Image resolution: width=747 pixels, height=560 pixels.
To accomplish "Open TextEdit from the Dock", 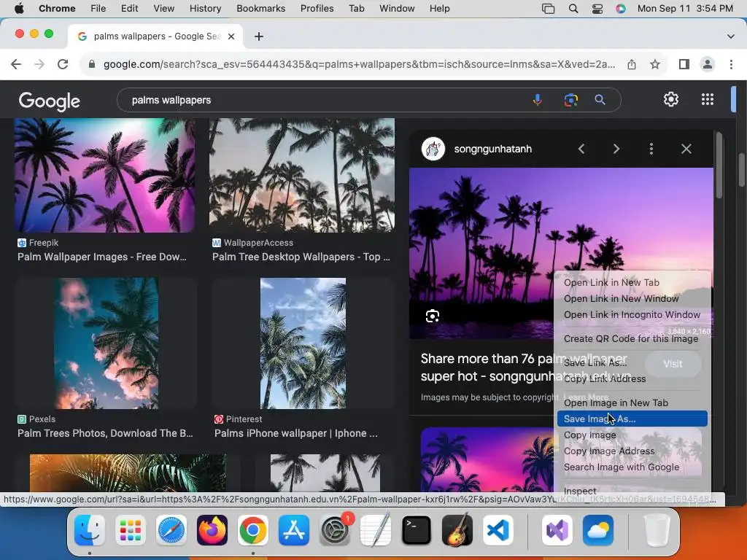I will point(376,530).
